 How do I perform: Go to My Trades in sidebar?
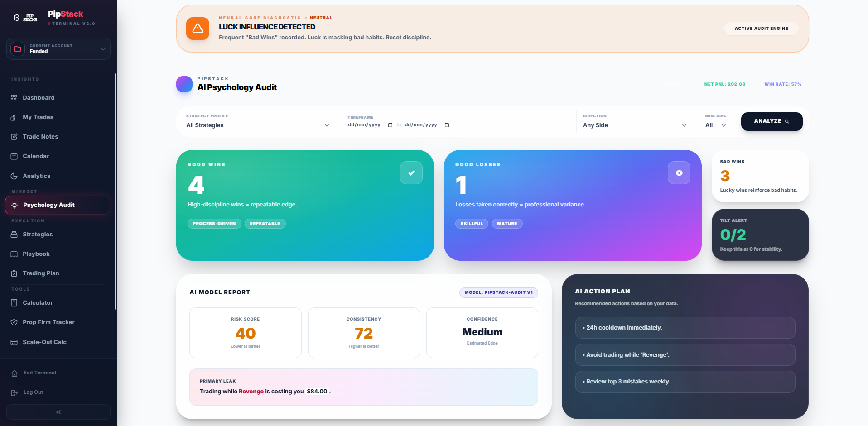tap(38, 117)
